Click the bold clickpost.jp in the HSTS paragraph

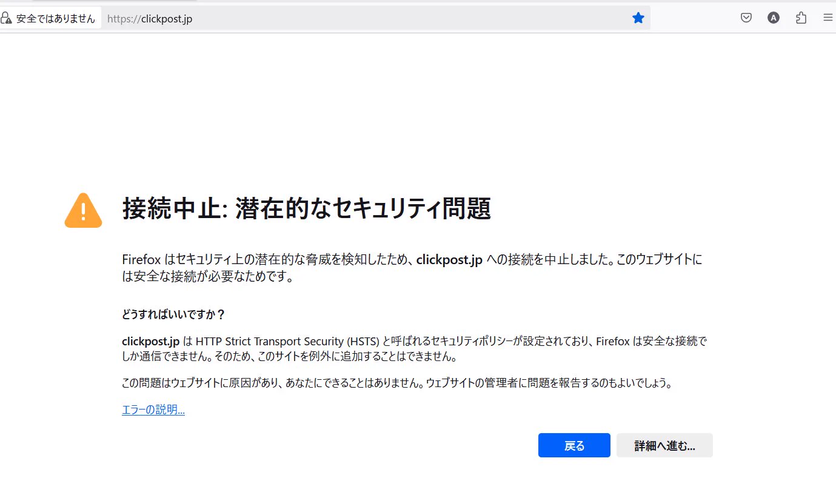[x=150, y=342]
